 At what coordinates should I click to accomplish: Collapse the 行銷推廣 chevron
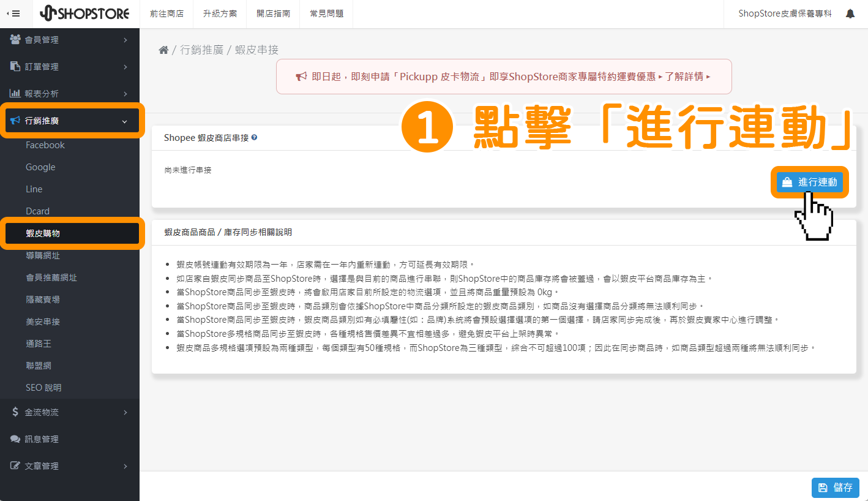coord(125,121)
